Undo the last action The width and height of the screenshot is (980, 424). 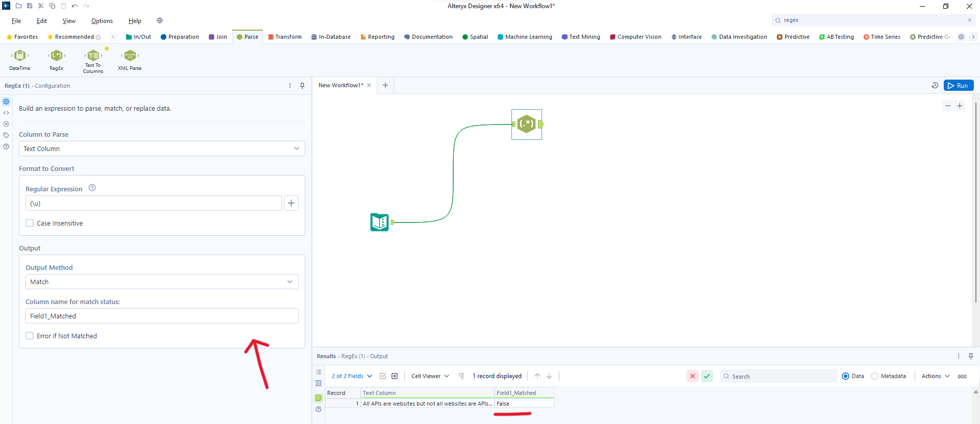75,6
